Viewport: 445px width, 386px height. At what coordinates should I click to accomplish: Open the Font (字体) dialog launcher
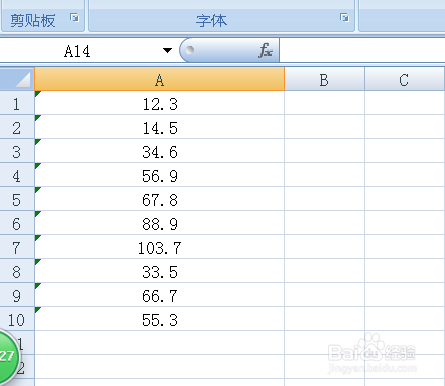344,17
